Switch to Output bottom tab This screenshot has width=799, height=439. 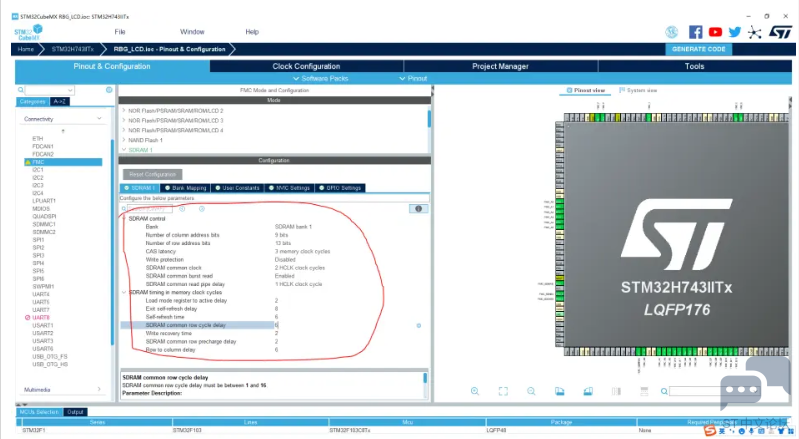(75, 412)
